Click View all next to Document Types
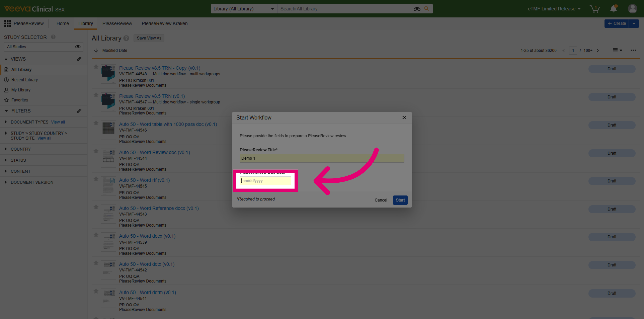644x319 pixels. [x=58, y=122]
